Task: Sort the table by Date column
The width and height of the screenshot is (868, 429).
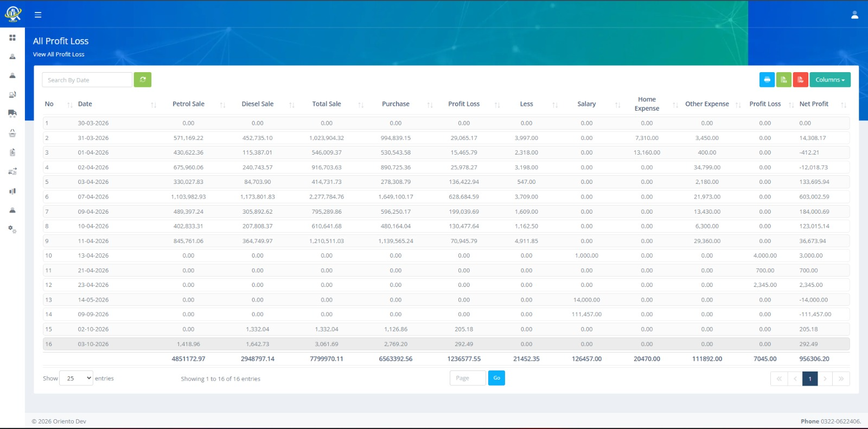Action: (85, 104)
